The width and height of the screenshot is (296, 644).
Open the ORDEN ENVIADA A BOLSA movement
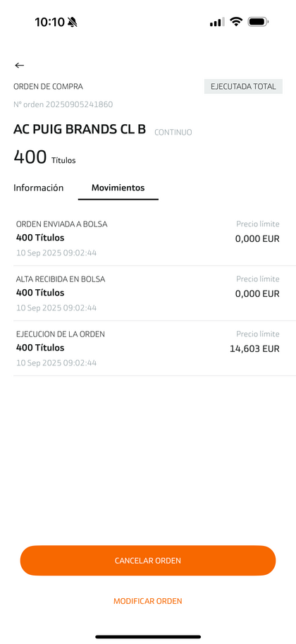point(154,238)
